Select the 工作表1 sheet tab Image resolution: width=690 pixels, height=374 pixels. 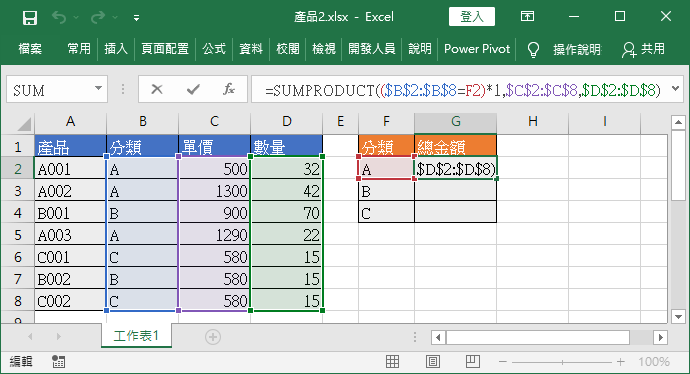[136, 336]
